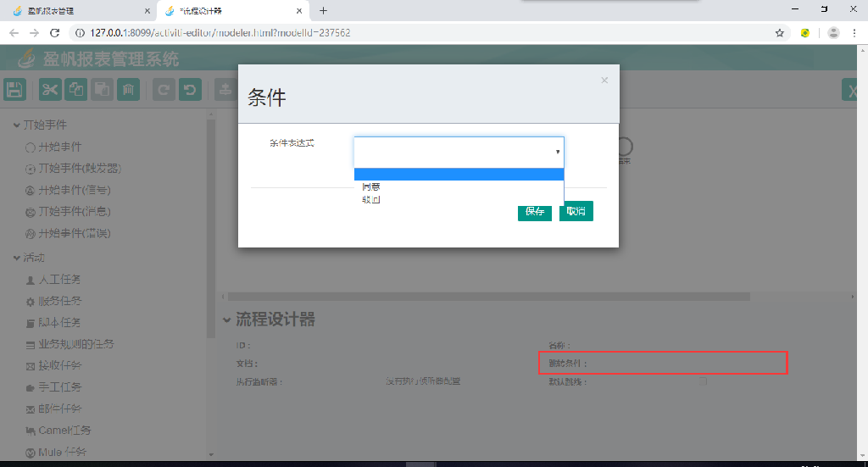Collapse the 流程设计器 properties panel

tap(226, 320)
